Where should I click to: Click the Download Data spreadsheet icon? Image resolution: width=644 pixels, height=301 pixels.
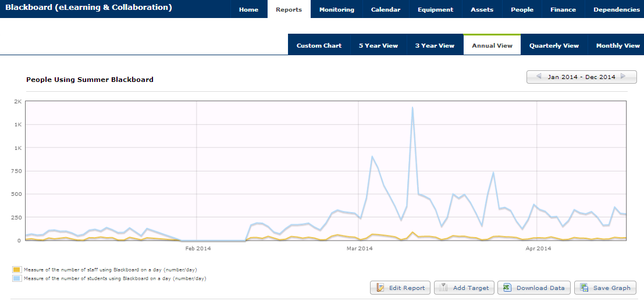[507, 288]
